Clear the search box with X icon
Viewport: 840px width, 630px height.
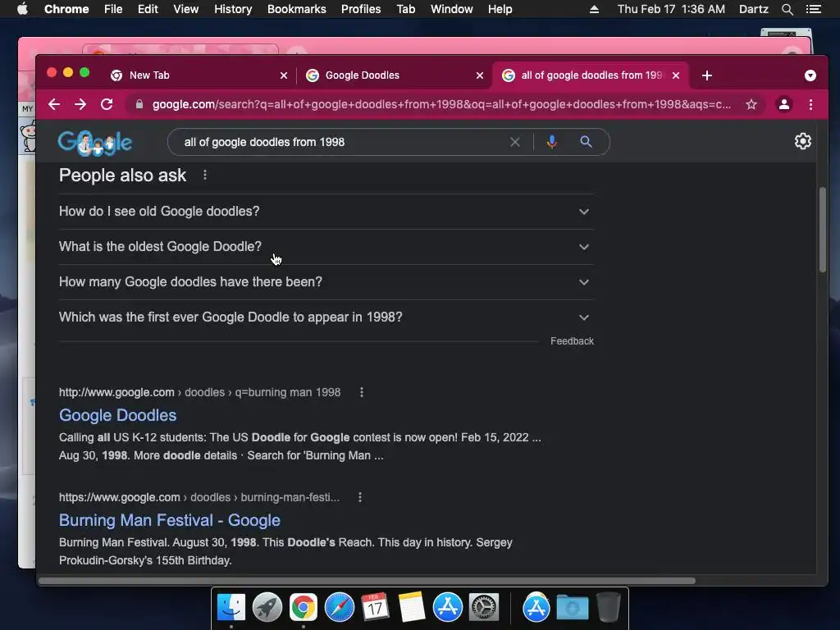pyautogui.click(x=515, y=142)
